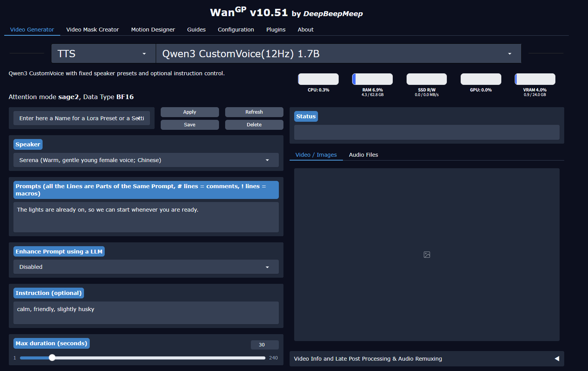Click the Max duration number field
This screenshot has height=371, width=588.
point(264,344)
